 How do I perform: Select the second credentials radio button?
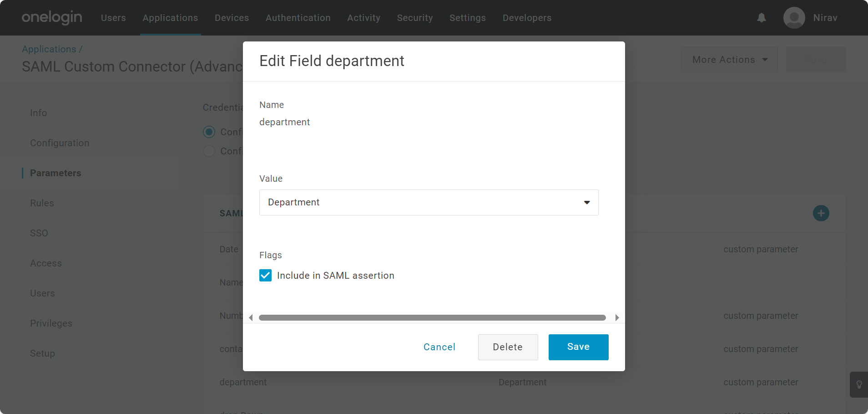[209, 151]
